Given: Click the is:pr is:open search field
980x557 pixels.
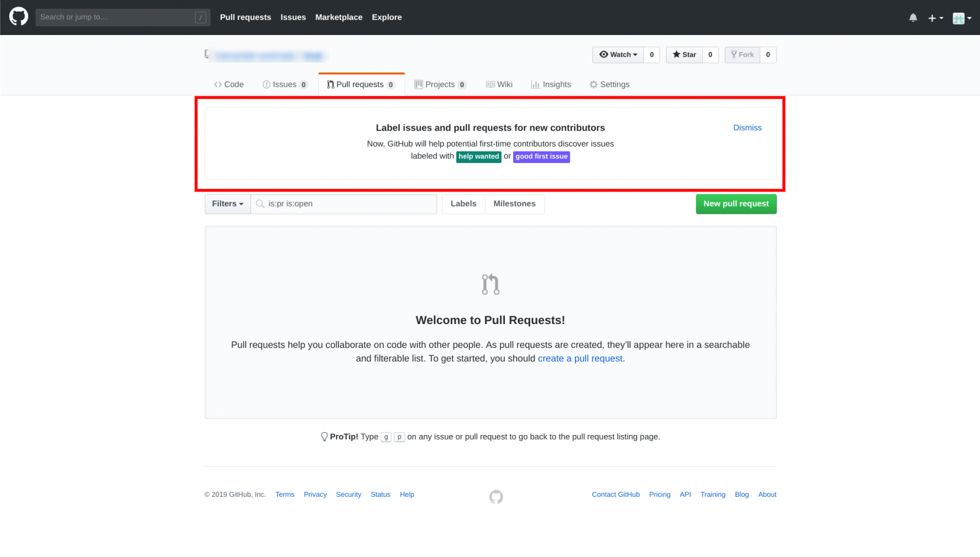Looking at the screenshot, I should (344, 204).
